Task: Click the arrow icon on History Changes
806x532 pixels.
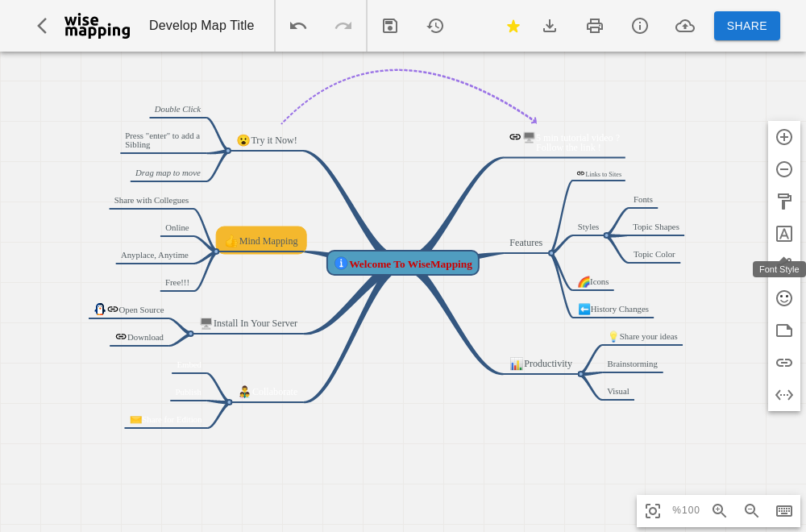Action: click(x=584, y=309)
